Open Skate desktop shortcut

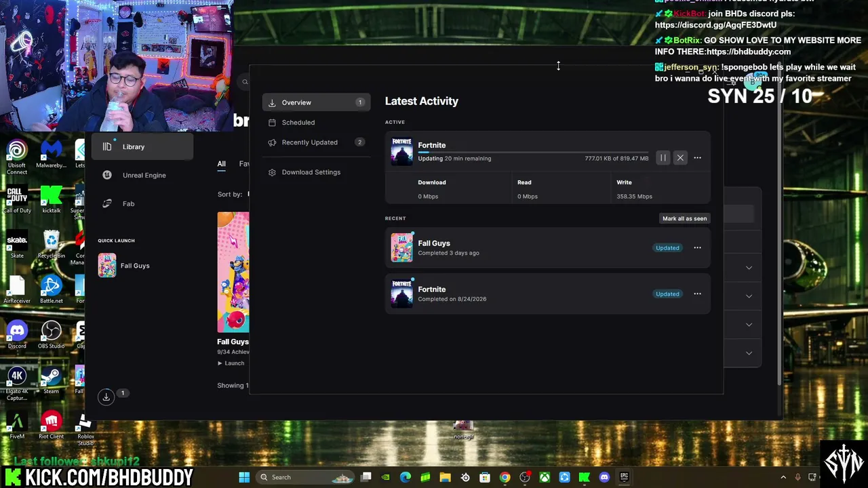[17, 245]
